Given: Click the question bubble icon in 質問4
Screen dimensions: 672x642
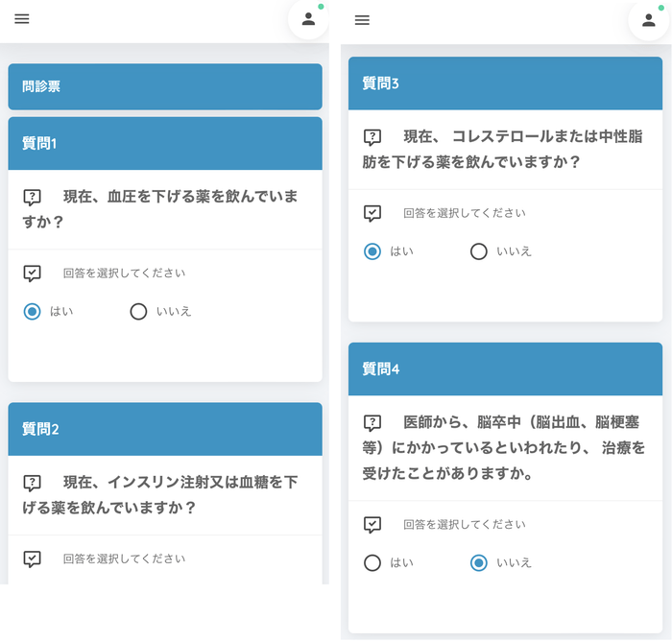Looking at the screenshot, I should pos(372,422).
